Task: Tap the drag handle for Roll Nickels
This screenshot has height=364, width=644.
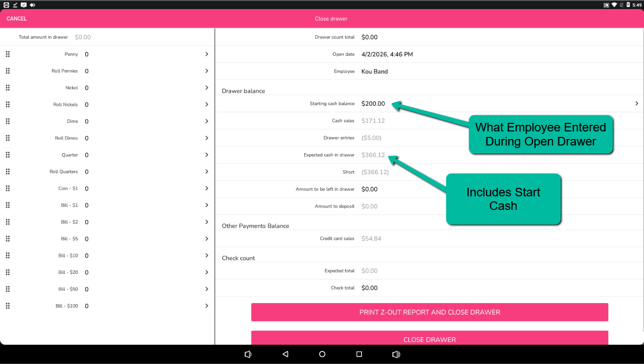Action: click(x=8, y=105)
